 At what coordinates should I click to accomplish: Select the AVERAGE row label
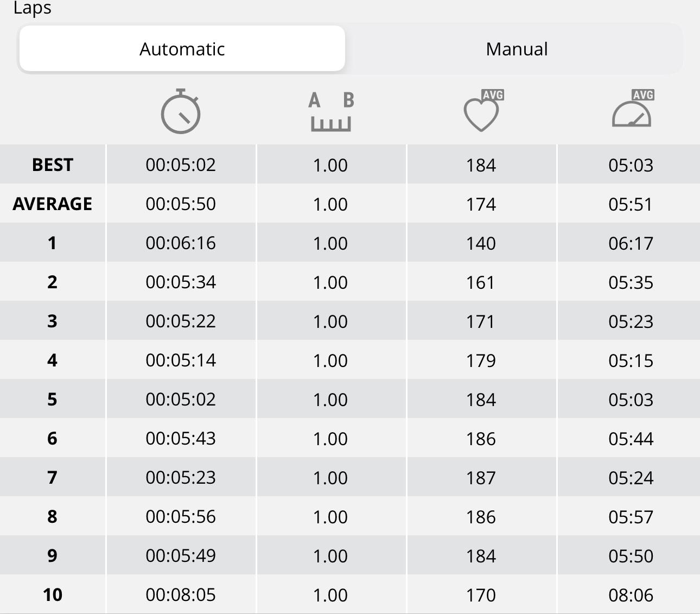53,204
